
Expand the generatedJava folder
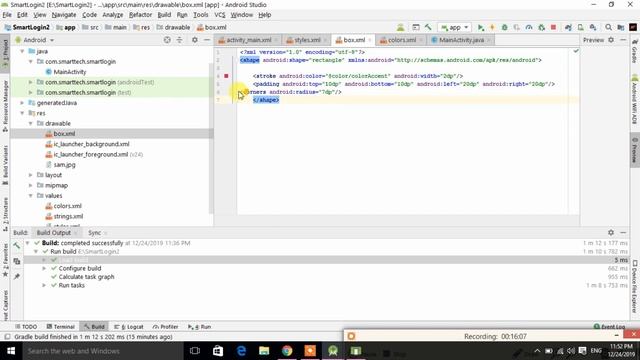point(22,103)
